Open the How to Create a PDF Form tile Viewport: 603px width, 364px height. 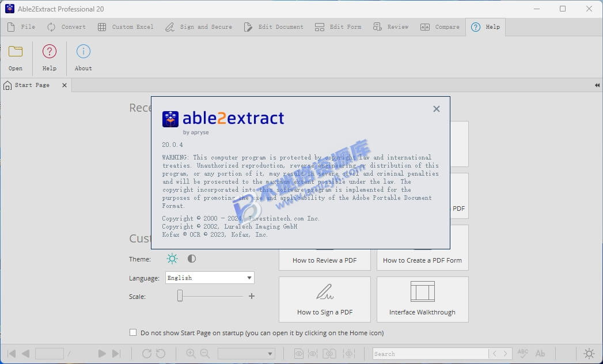422,260
